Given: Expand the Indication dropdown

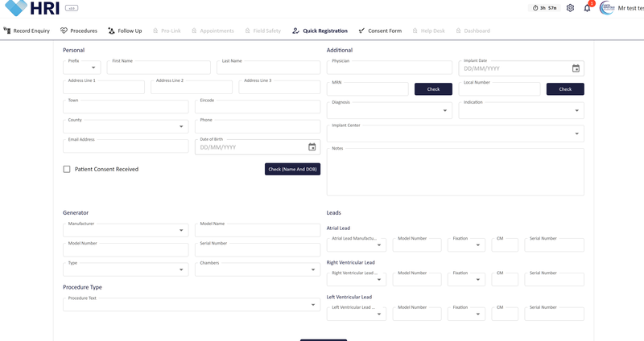Looking at the screenshot, I should pos(521,110).
